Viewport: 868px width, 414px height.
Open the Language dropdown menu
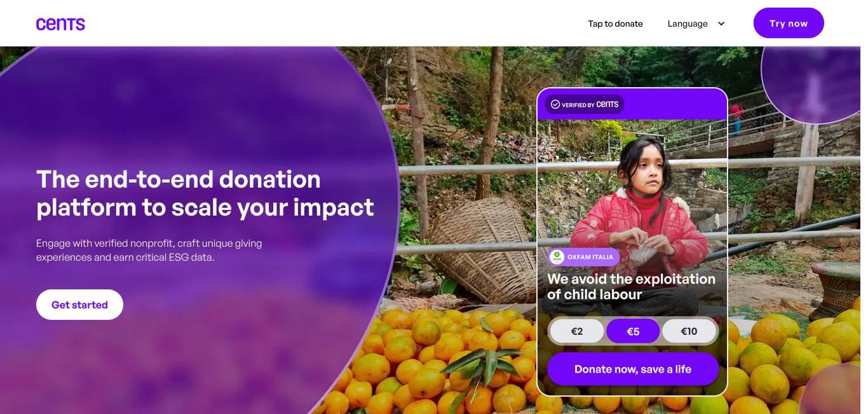696,24
